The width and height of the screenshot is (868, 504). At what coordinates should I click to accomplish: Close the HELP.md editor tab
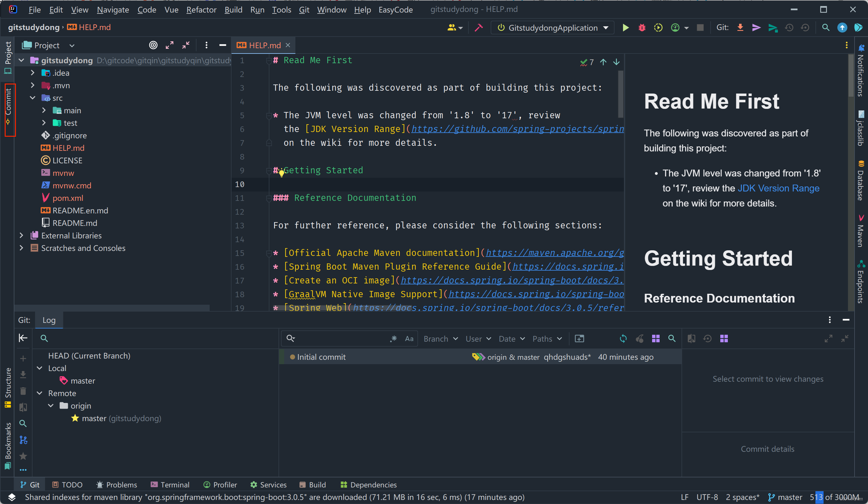point(288,45)
